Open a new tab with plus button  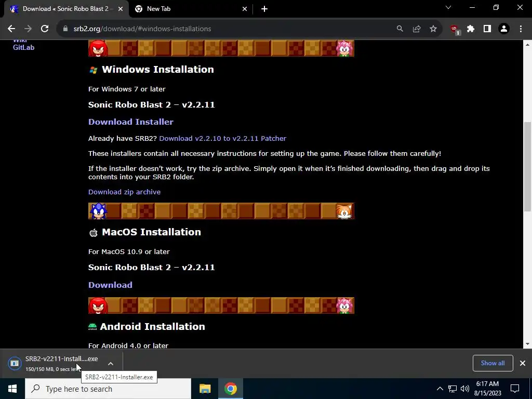pos(264,9)
